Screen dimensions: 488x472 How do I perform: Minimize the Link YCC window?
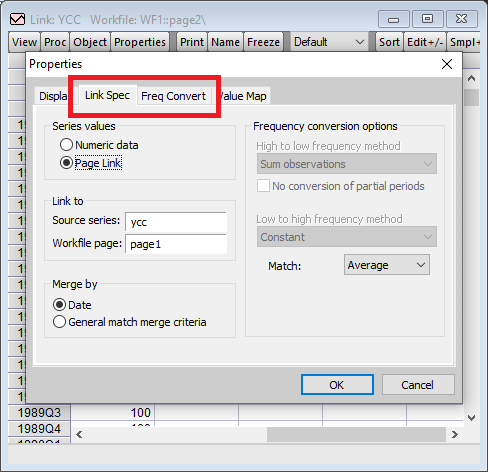point(394,19)
